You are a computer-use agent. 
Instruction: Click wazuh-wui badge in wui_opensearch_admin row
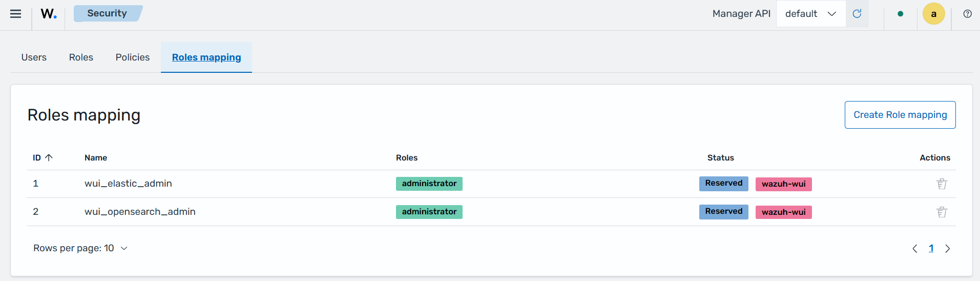click(784, 212)
